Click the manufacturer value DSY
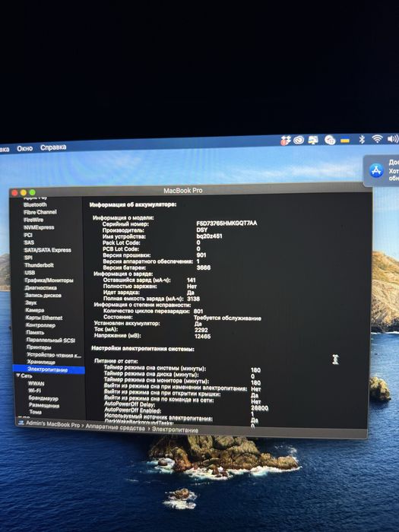399x532 pixels. coord(202,230)
